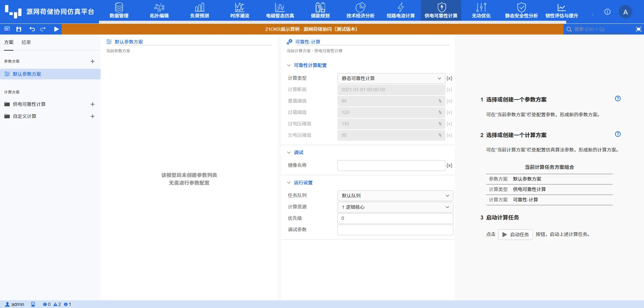The width and height of the screenshot is (644, 308).
Task: Open the 储能规划 module
Action: [320, 11]
